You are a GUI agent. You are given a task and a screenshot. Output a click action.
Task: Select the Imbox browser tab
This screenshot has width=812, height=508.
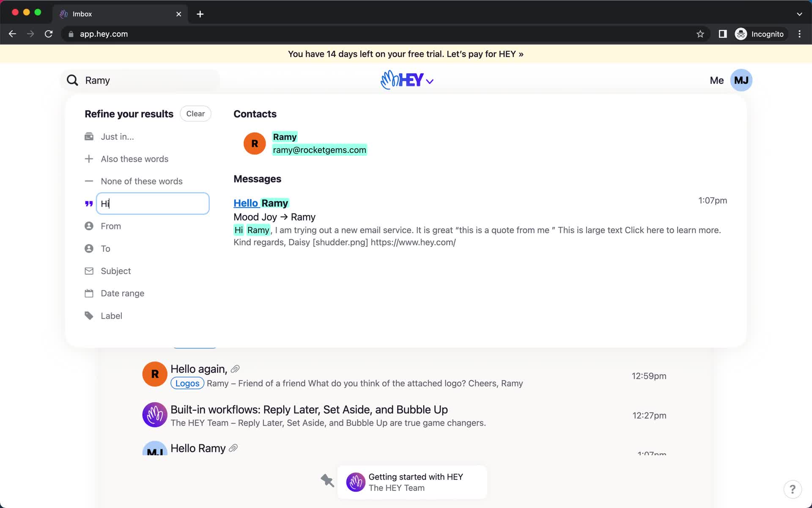(x=121, y=14)
